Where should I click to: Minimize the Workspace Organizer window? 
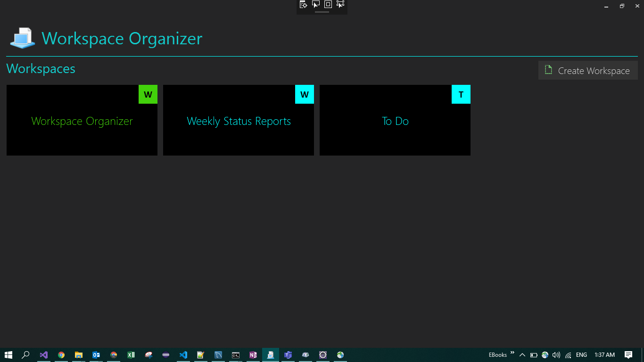pyautogui.click(x=606, y=6)
